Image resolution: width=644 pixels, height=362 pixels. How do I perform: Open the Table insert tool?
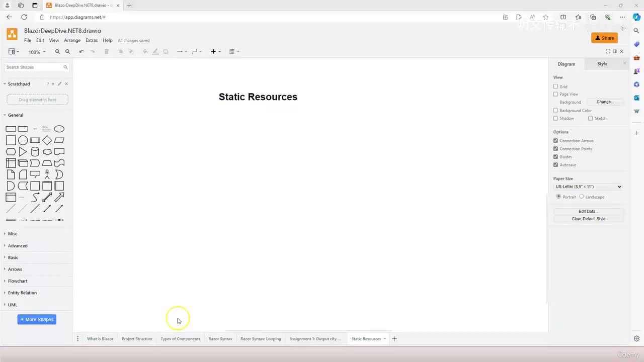234,51
